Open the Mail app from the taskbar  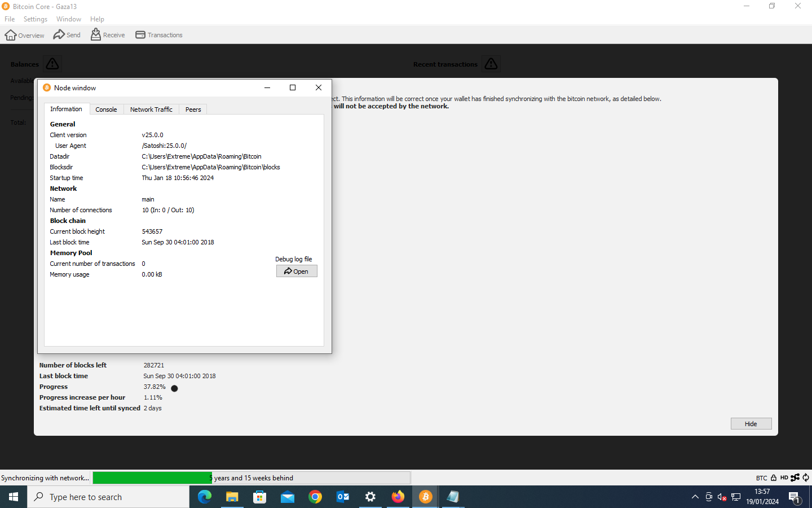(287, 497)
